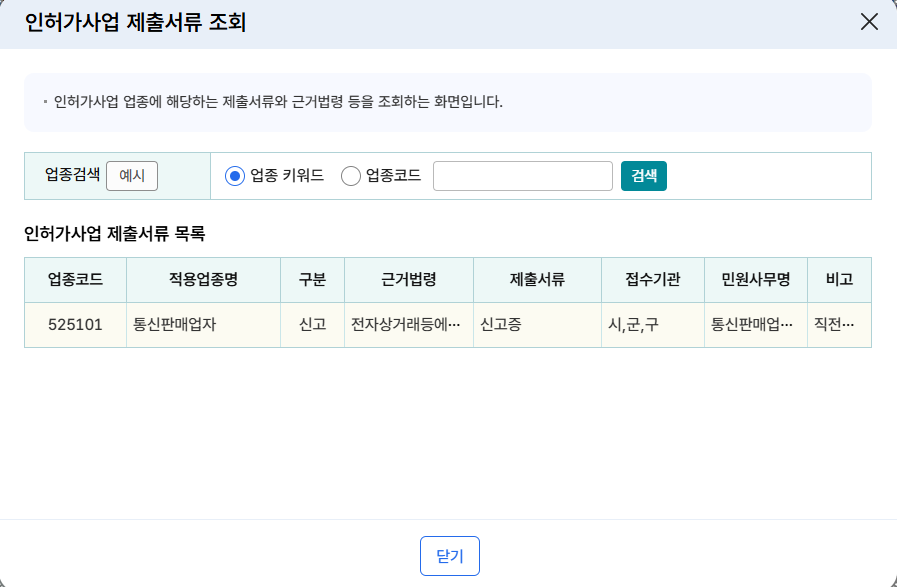
Task: Click the 업종코드 column header
Action: point(75,279)
